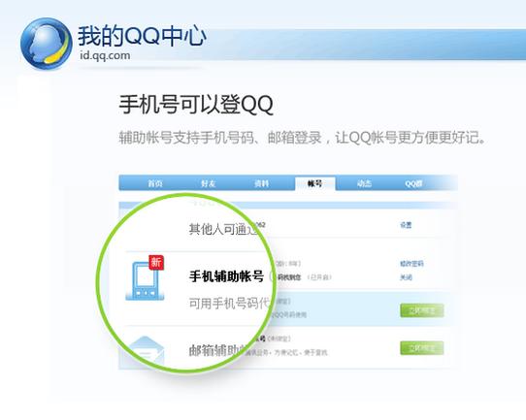
Task: Click the phone icon for 手机辅助帐号
Action: click(145, 281)
